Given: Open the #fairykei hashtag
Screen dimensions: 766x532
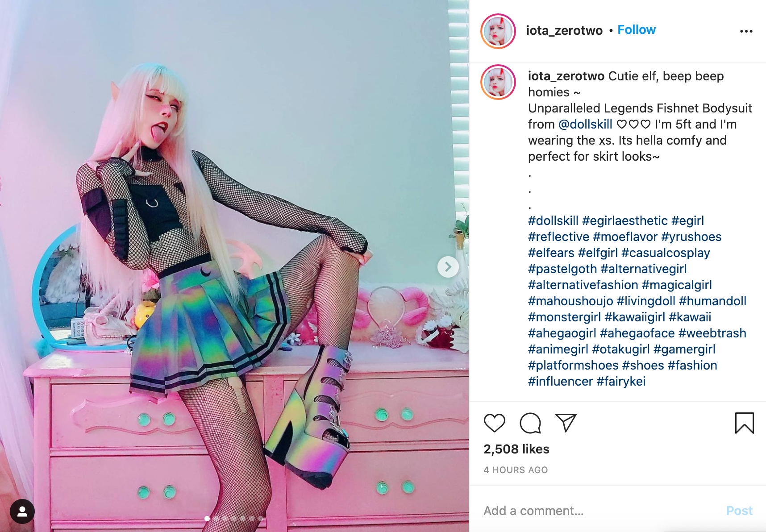Looking at the screenshot, I should (621, 381).
